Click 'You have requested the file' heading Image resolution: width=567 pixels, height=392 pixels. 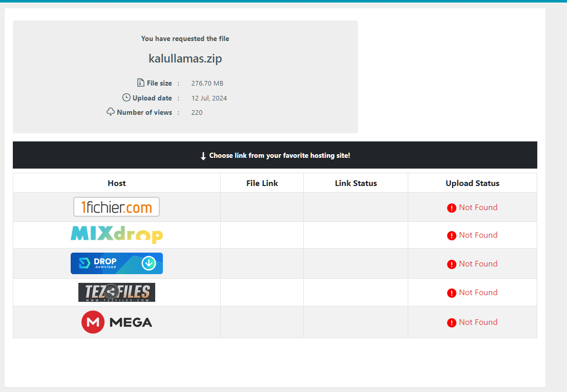(x=185, y=38)
